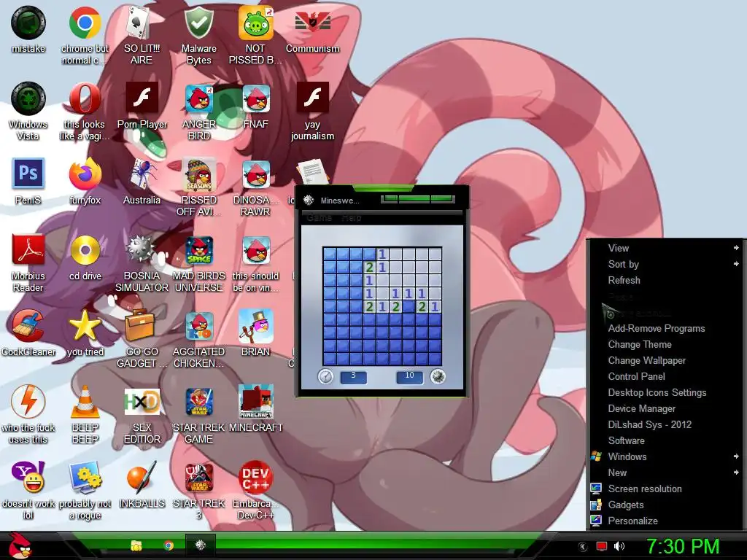Open the 'you tried' star icon
747x560 pixels.
click(x=85, y=326)
